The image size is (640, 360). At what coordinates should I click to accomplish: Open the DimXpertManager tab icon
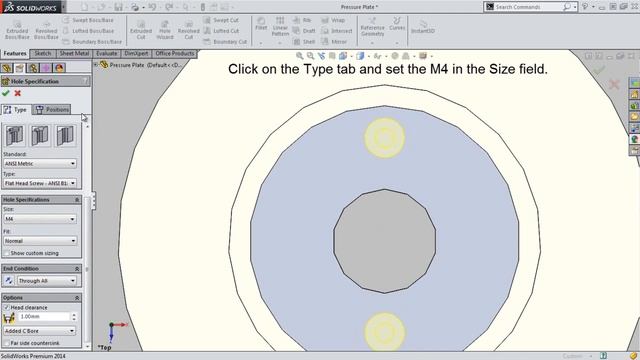pyautogui.click(x=46, y=68)
